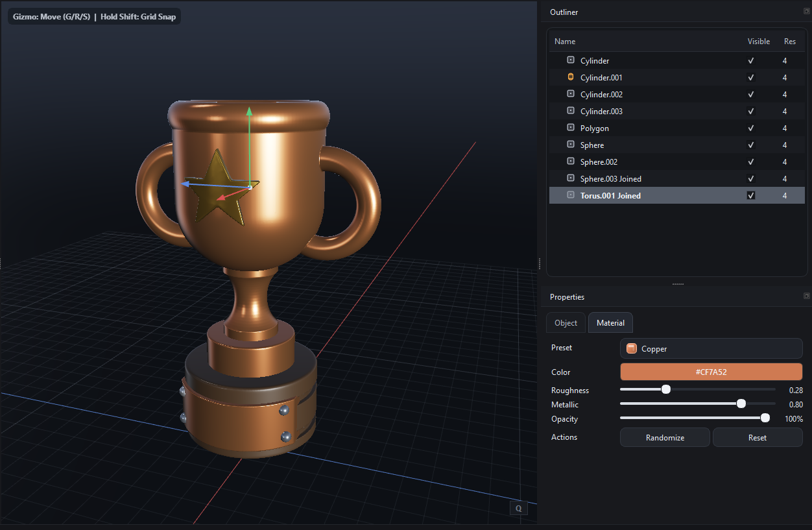Click the mesh icon beside Cylinder
The width and height of the screenshot is (812, 530).
tap(570, 60)
